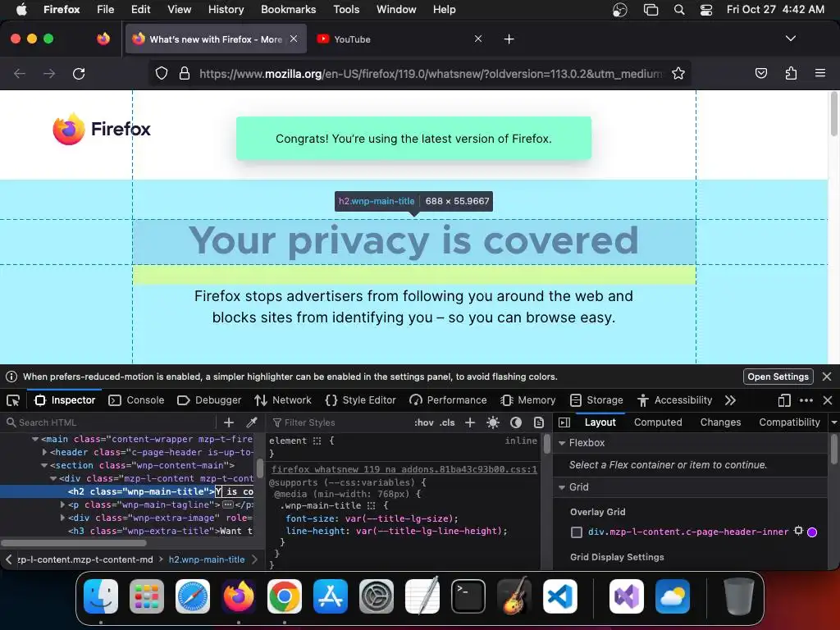Toggle :hov pseudo-class panel

point(424,422)
